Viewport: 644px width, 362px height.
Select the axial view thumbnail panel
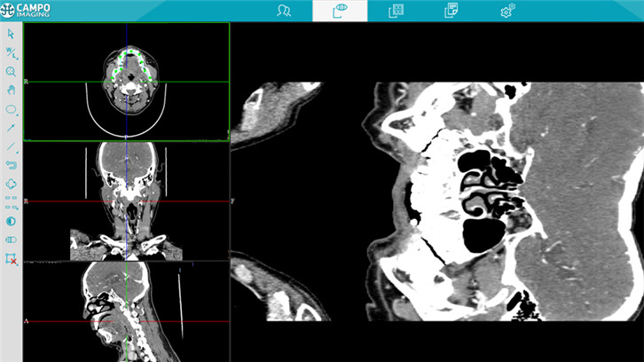(126, 82)
